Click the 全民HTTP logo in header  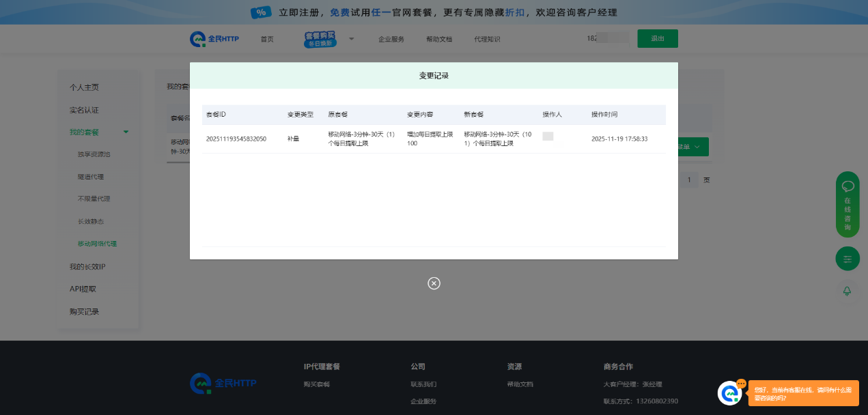(214, 39)
